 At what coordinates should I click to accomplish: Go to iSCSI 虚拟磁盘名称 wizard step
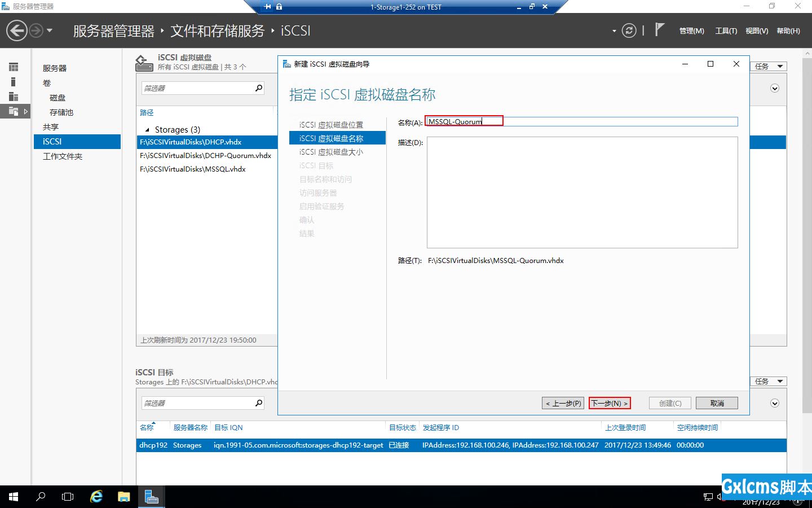point(337,138)
